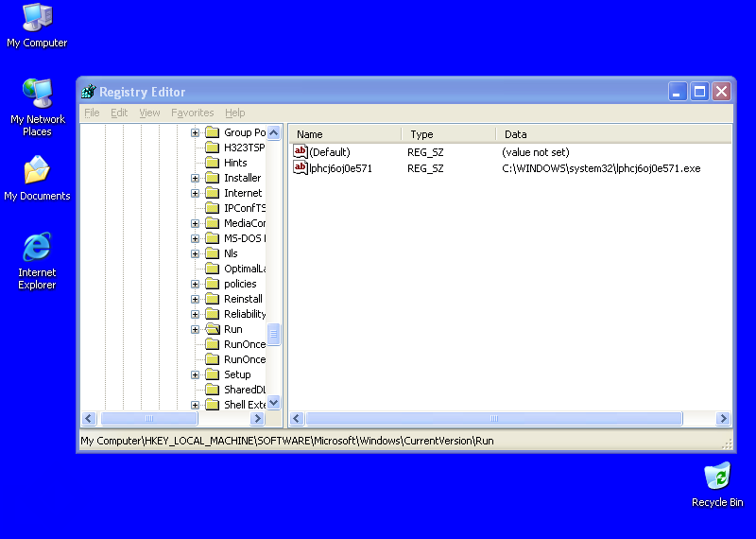
Task: Click tree pane horizontal scrollbar thumb
Action: tap(149, 418)
